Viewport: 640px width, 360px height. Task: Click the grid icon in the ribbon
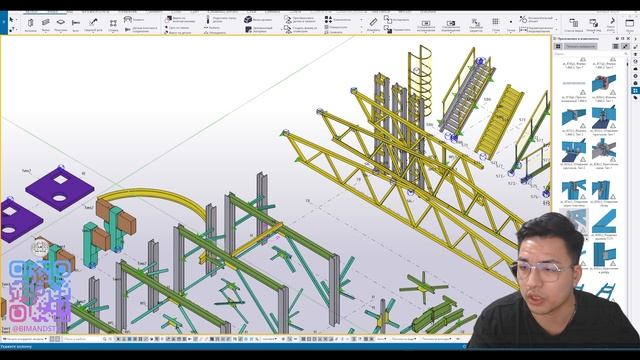coord(496,22)
